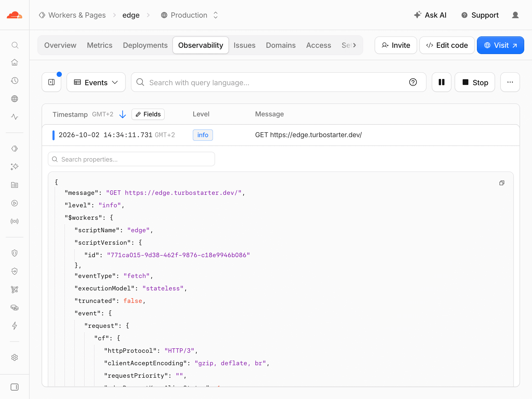Open the lightning bolt icon in sidebar

15,326
